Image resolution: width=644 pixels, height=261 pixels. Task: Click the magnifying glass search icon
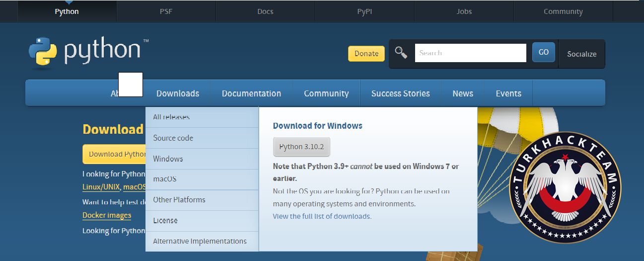(x=401, y=52)
